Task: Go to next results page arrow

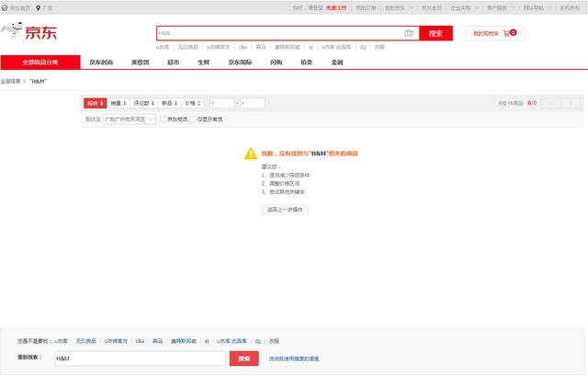Action: pos(571,103)
